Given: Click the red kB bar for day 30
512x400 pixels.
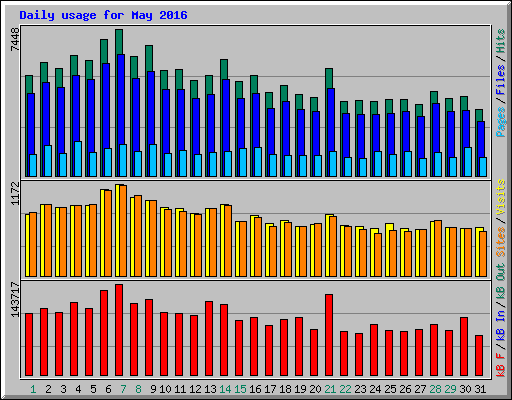Looking at the screenshot, I should coord(464,347).
